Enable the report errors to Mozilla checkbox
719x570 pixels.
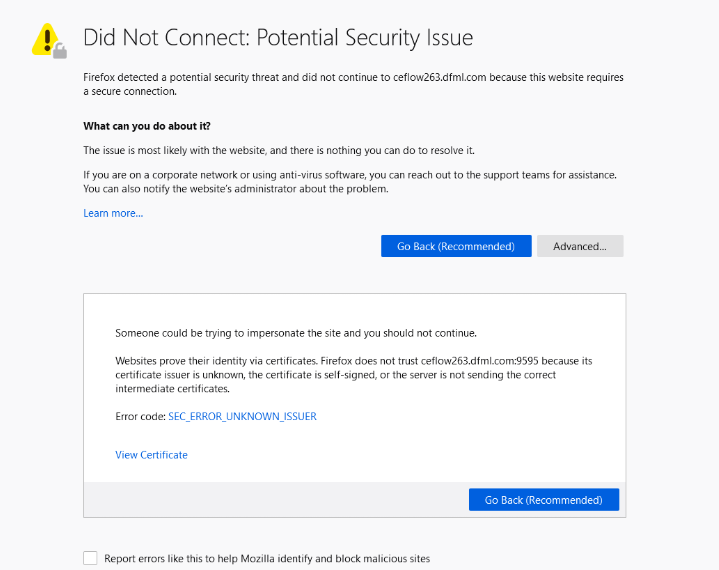tap(91, 558)
